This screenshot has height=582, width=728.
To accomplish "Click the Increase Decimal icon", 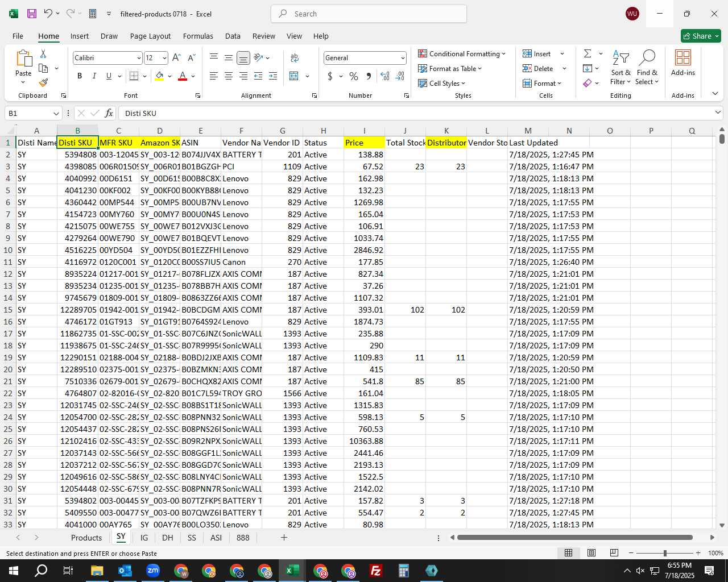I will (x=385, y=76).
